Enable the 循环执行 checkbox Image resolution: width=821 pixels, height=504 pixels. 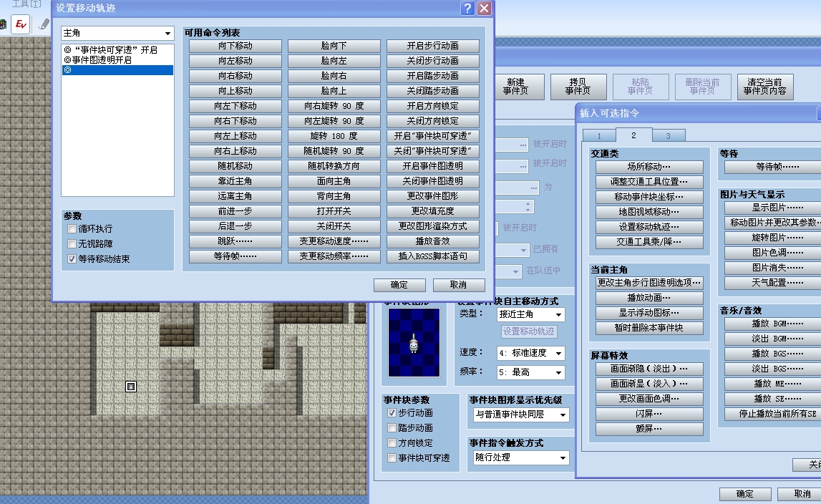72,229
